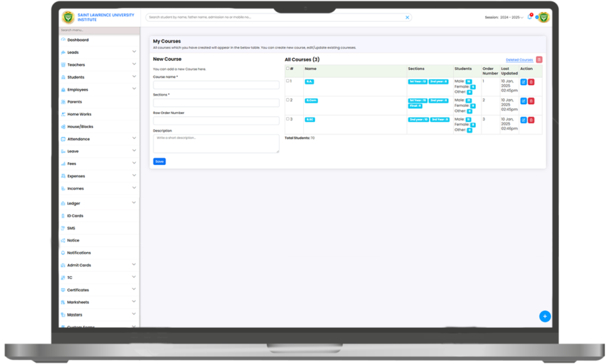Click the B.Com course name badge

click(x=311, y=101)
